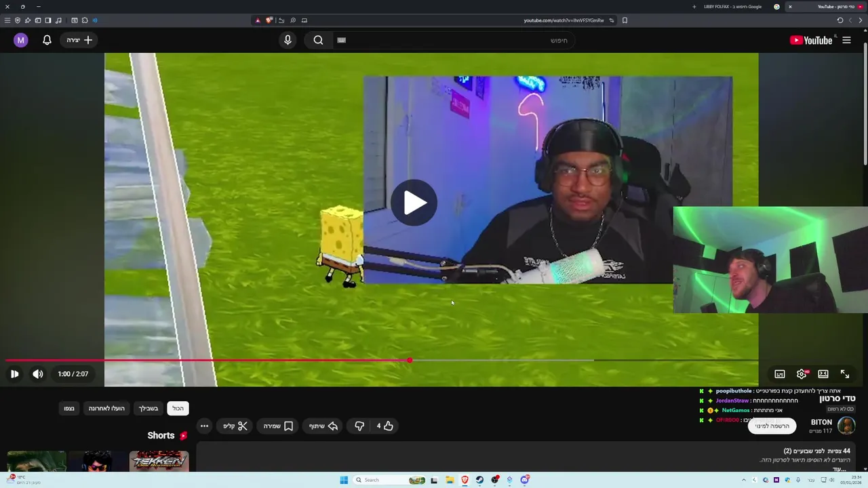Start voice search with the microphone

tap(288, 40)
